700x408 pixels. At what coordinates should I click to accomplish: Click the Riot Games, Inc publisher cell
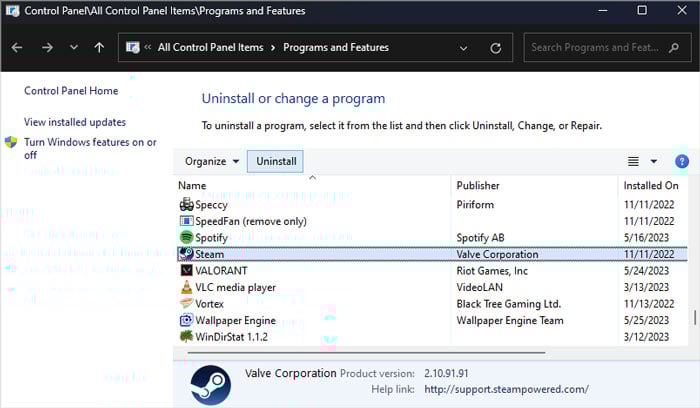(x=492, y=271)
